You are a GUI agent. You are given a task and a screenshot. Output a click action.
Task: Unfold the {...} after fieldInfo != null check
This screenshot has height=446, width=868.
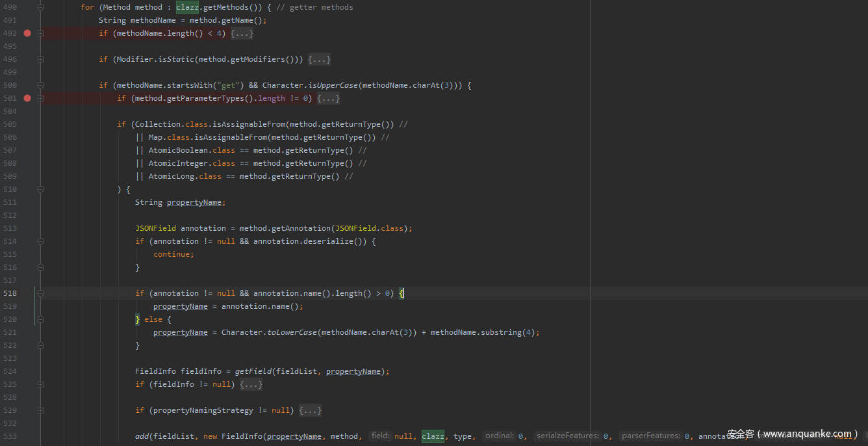(251, 384)
